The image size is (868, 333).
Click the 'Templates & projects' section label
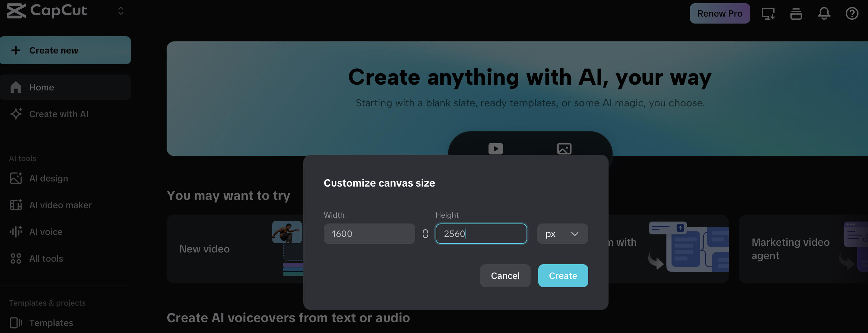tap(47, 303)
